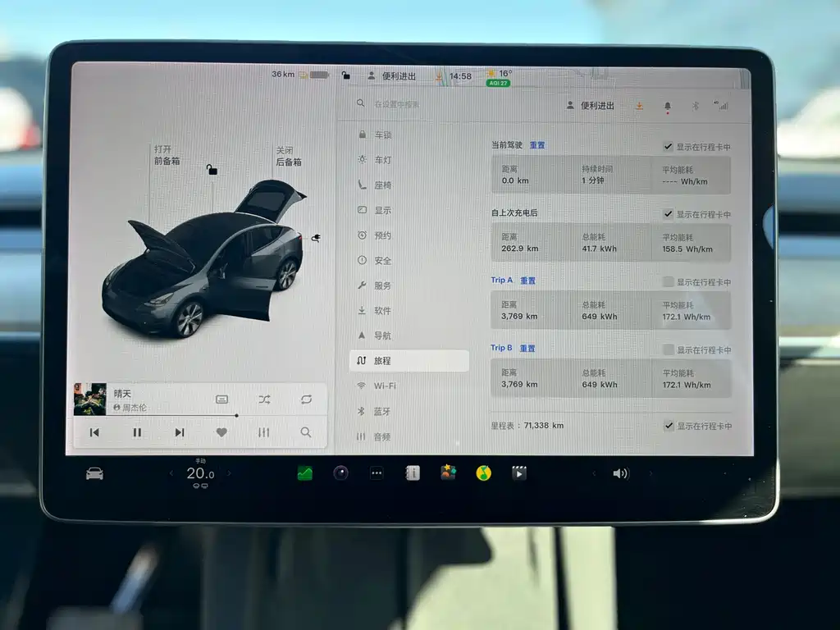Image resolution: width=840 pixels, height=630 pixels.
Task: Enable Trip A 显示在行程卡中 checkbox
Action: [669, 282]
